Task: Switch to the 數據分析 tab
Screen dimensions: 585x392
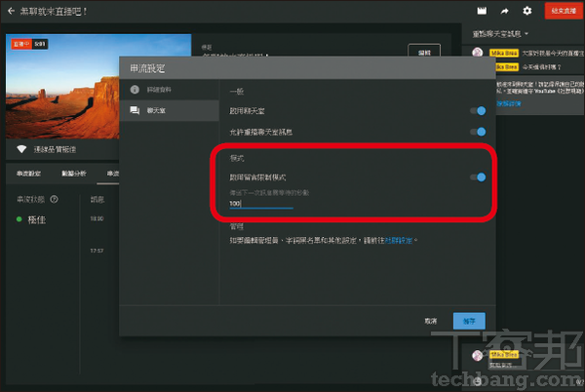Action: pos(73,175)
